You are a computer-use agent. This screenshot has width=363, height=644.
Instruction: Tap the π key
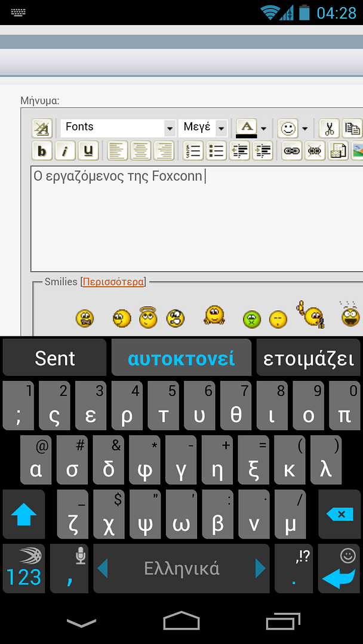344,406
